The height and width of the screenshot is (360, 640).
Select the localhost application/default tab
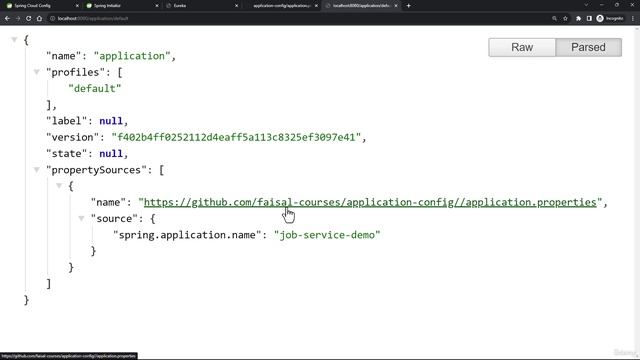(361, 6)
